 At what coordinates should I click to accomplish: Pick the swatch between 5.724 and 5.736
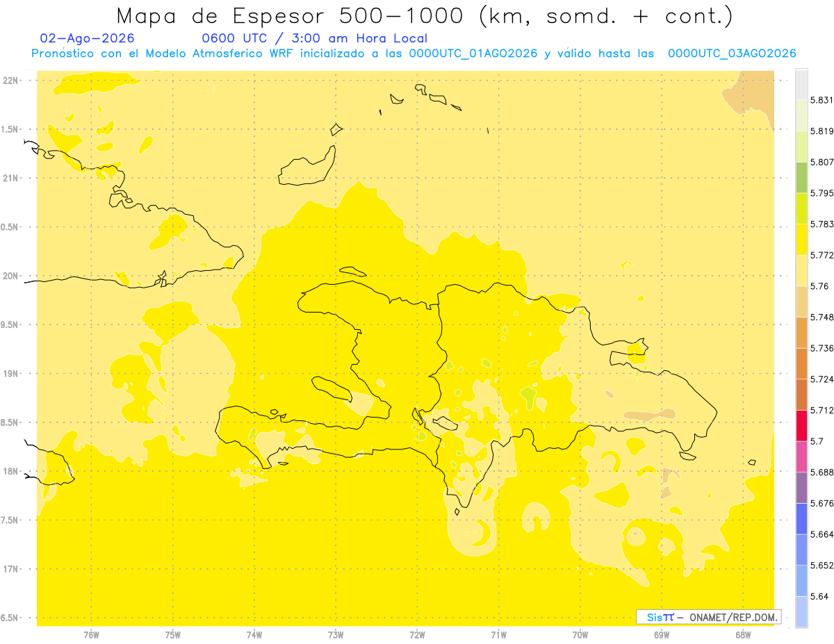pyautogui.click(x=801, y=363)
